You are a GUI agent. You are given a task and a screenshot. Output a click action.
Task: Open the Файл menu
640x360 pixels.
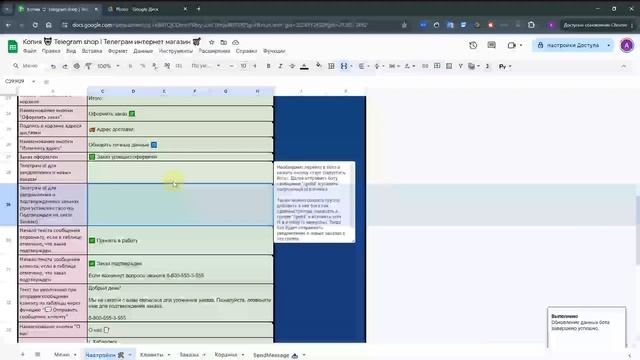pos(29,51)
